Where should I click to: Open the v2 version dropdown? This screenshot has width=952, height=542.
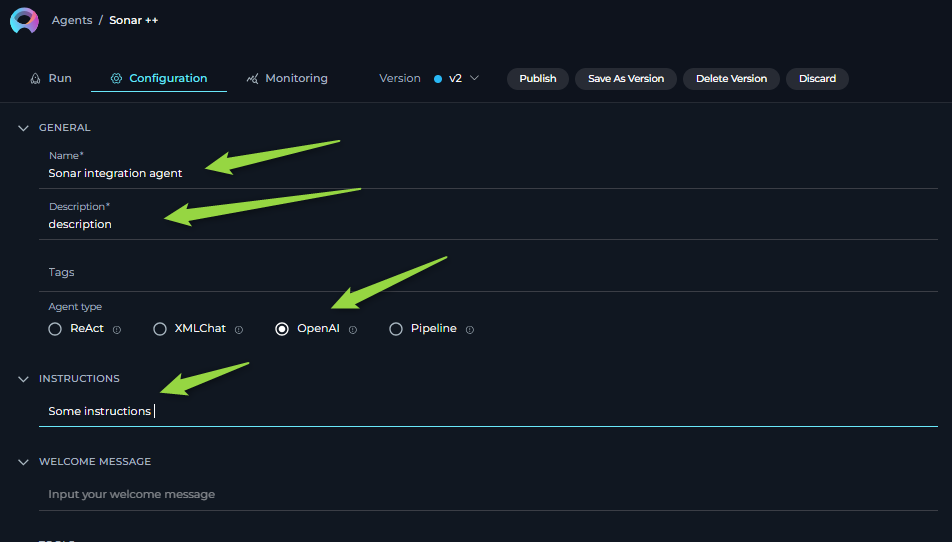click(x=457, y=78)
